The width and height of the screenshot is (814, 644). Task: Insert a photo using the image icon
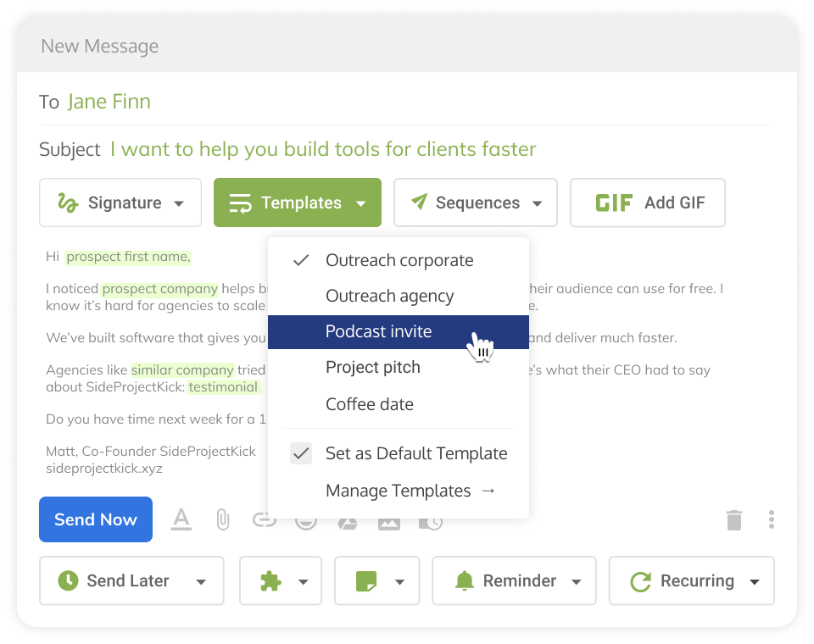point(388,519)
